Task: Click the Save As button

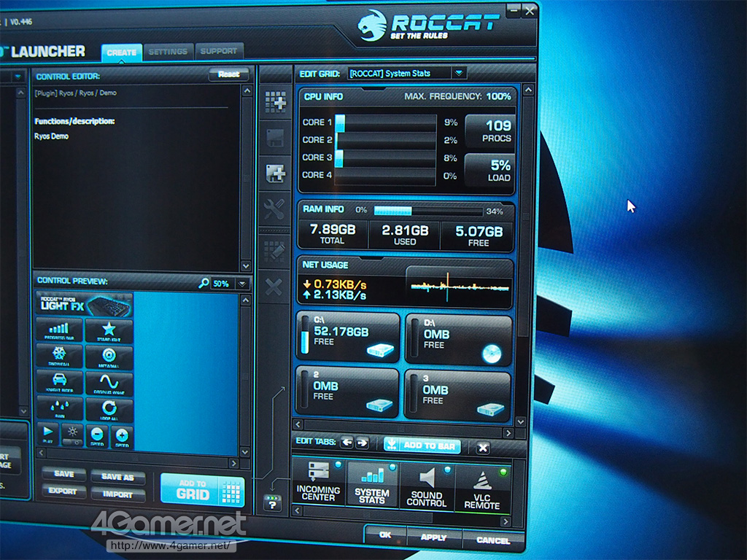Action: [x=117, y=477]
